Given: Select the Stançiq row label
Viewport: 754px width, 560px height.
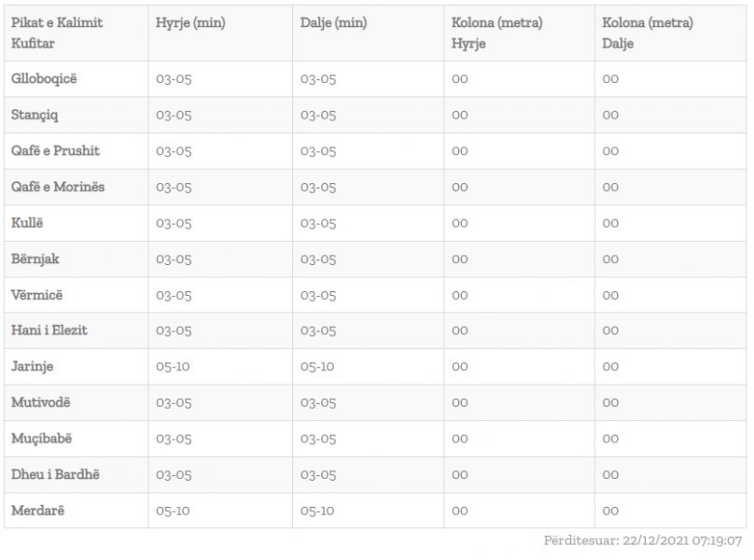Looking at the screenshot, I should [35, 115].
